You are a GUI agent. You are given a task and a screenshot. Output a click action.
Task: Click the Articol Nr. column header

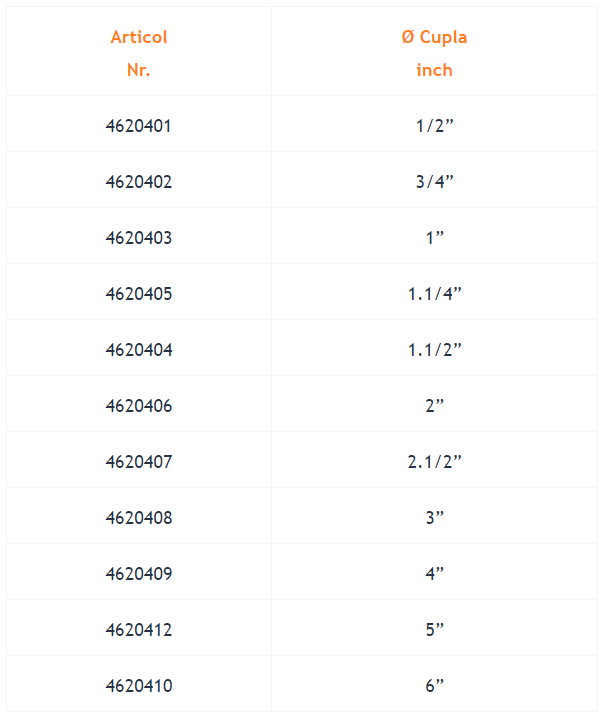(x=139, y=53)
